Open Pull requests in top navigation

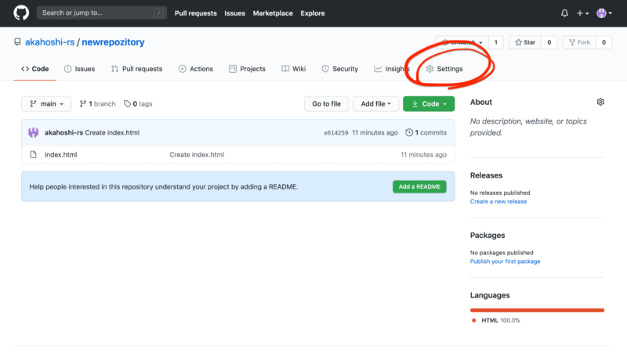click(195, 13)
